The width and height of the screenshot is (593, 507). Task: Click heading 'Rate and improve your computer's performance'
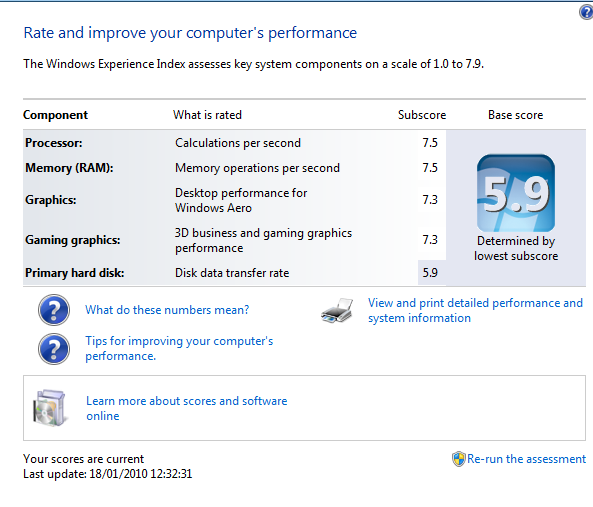(x=190, y=33)
